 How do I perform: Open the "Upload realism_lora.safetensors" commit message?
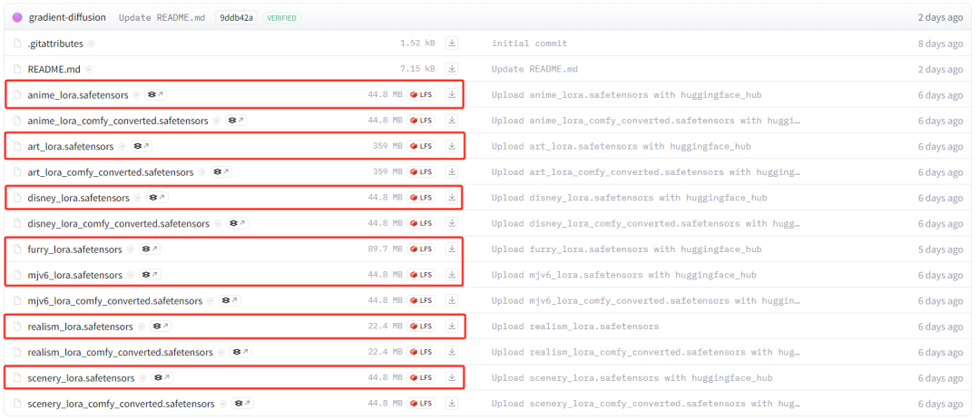(575, 327)
